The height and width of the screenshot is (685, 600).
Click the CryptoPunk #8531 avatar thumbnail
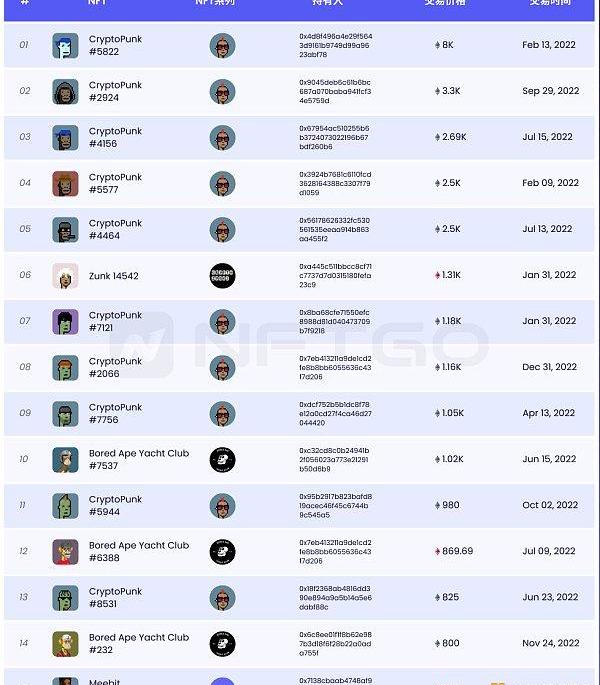[x=65, y=598]
